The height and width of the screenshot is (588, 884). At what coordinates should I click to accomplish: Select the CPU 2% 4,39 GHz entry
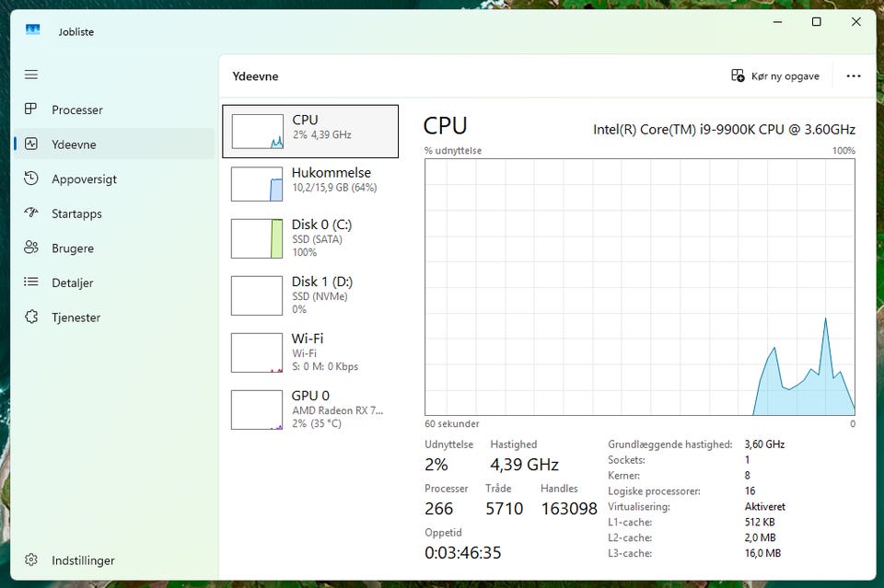pyautogui.click(x=310, y=132)
